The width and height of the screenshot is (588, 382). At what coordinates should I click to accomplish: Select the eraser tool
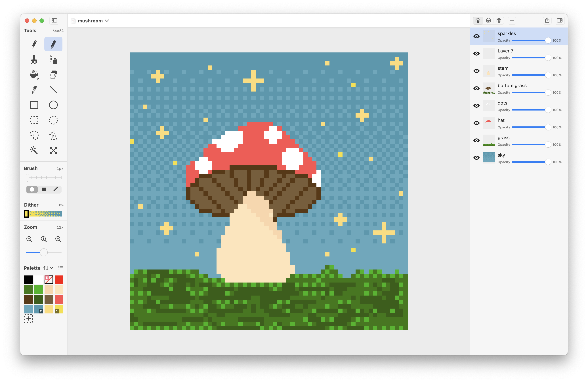tap(53, 75)
